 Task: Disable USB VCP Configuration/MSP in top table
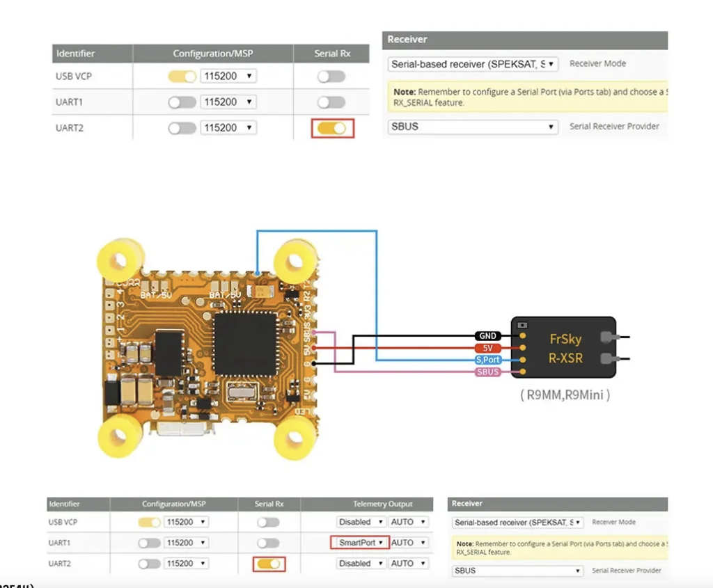182,77
